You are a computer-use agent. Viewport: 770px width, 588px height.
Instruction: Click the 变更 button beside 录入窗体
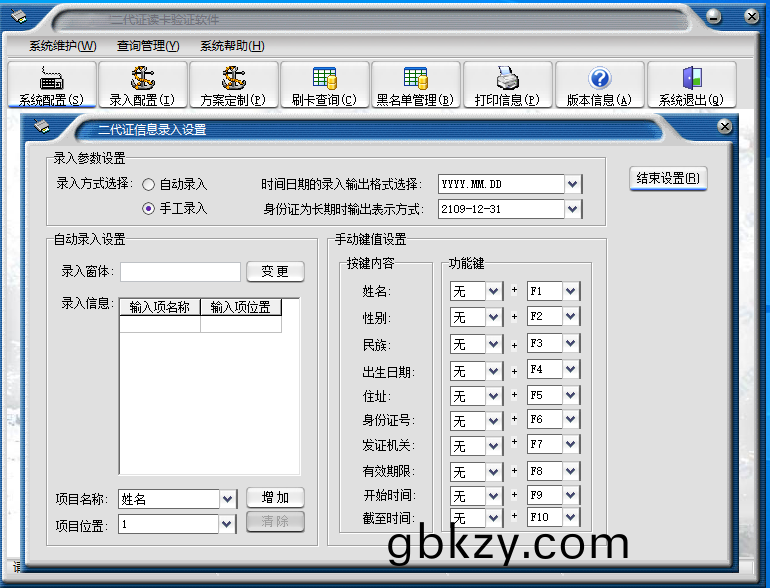point(275,272)
